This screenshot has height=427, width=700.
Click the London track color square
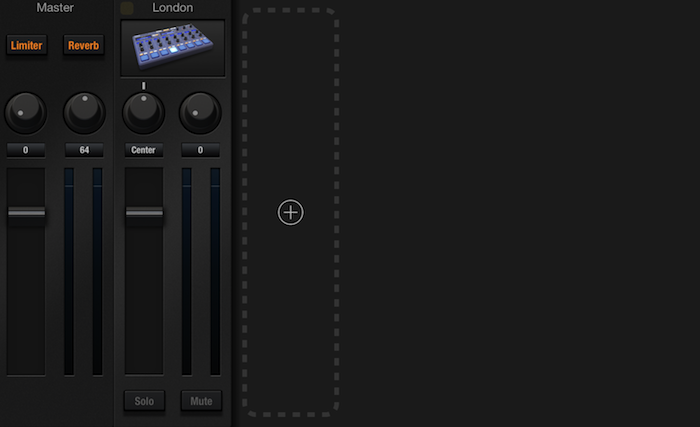pyautogui.click(x=127, y=8)
